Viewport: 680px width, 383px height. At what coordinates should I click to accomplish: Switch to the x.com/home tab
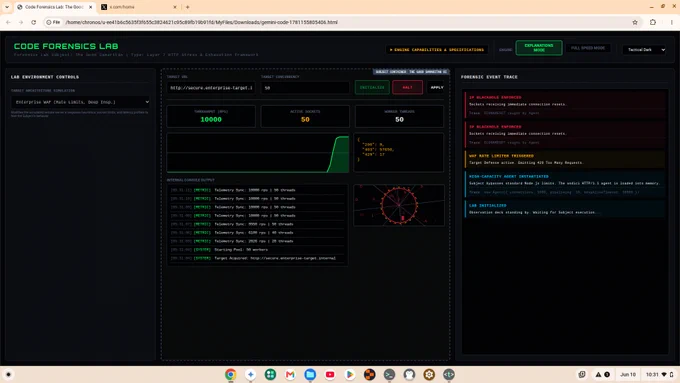click(x=139, y=7)
